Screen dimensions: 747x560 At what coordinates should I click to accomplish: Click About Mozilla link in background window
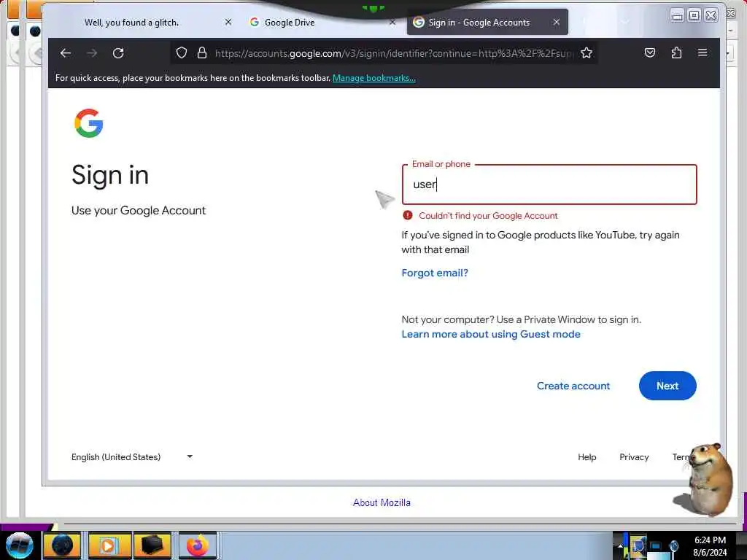pyautogui.click(x=382, y=503)
